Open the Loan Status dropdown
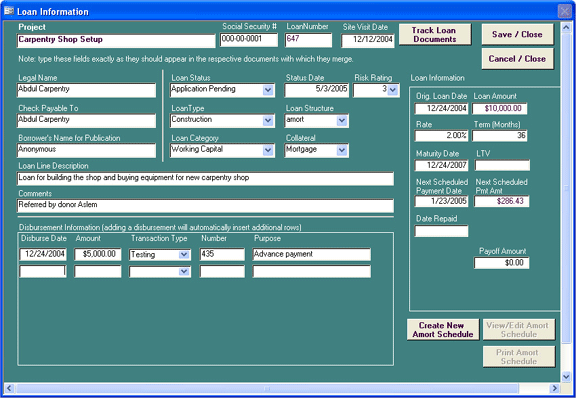The image size is (576, 398). [x=268, y=90]
